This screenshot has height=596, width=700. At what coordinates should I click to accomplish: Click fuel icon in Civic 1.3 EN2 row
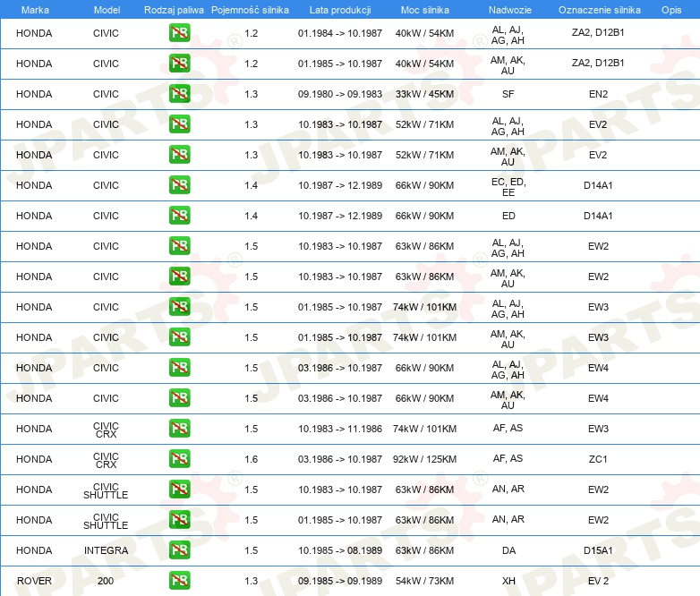click(x=179, y=94)
